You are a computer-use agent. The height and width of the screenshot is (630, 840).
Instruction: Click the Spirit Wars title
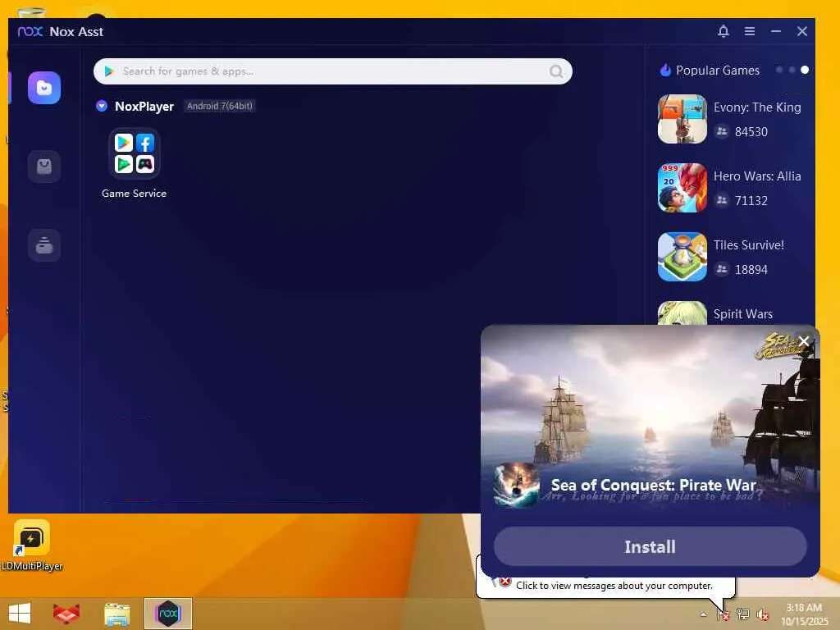coord(742,314)
